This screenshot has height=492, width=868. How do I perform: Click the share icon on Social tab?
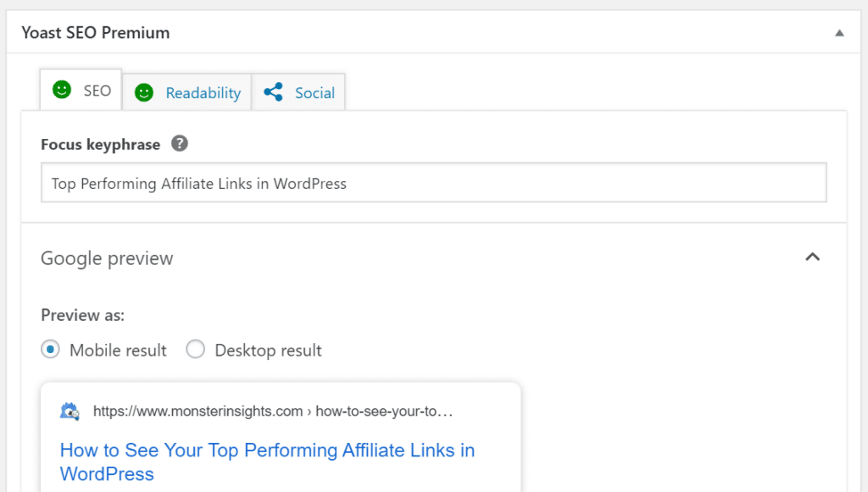click(x=273, y=92)
